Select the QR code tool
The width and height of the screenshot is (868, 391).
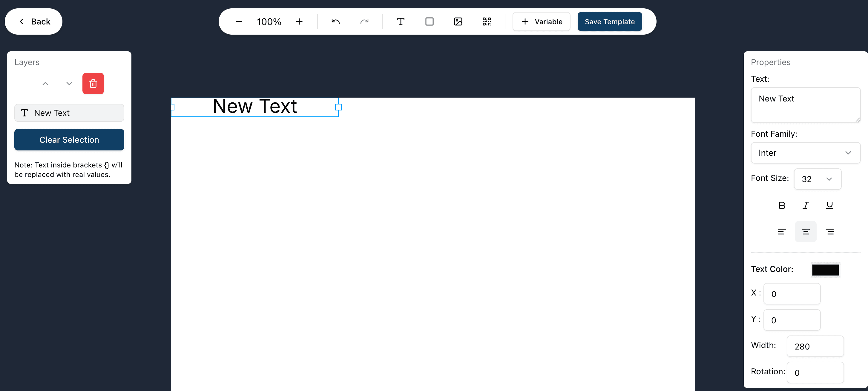(x=487, y=21)
